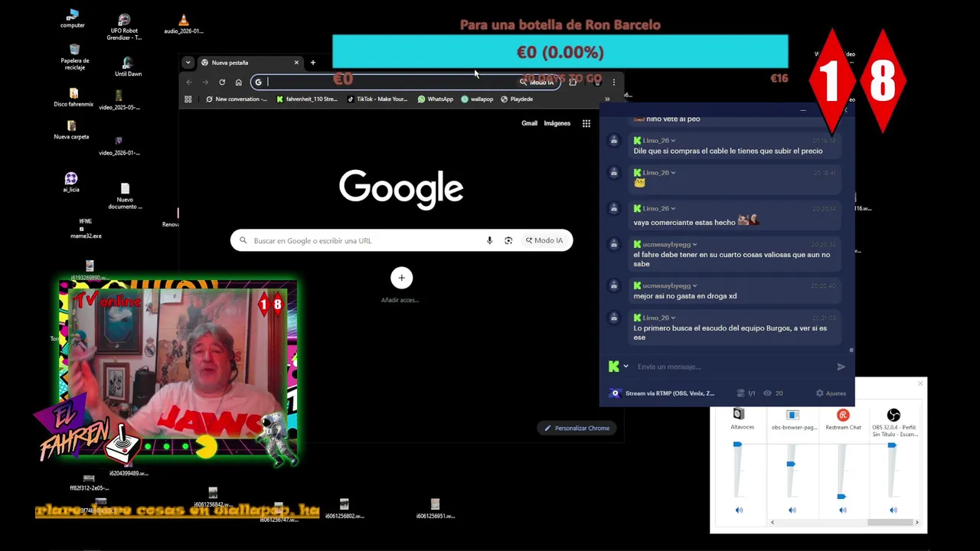Select the Until Dawn desktop shortcut
The height and width of the screenshot is (551, 980).
pos(128,67)
